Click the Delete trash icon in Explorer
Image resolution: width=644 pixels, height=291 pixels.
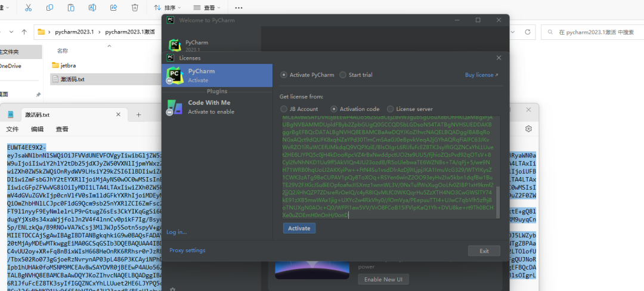[135, 7]
